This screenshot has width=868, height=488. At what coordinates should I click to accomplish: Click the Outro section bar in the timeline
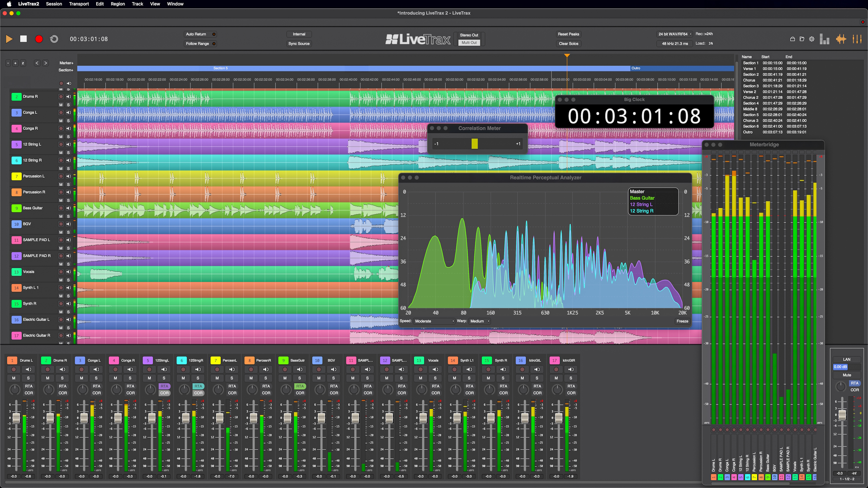682,68
